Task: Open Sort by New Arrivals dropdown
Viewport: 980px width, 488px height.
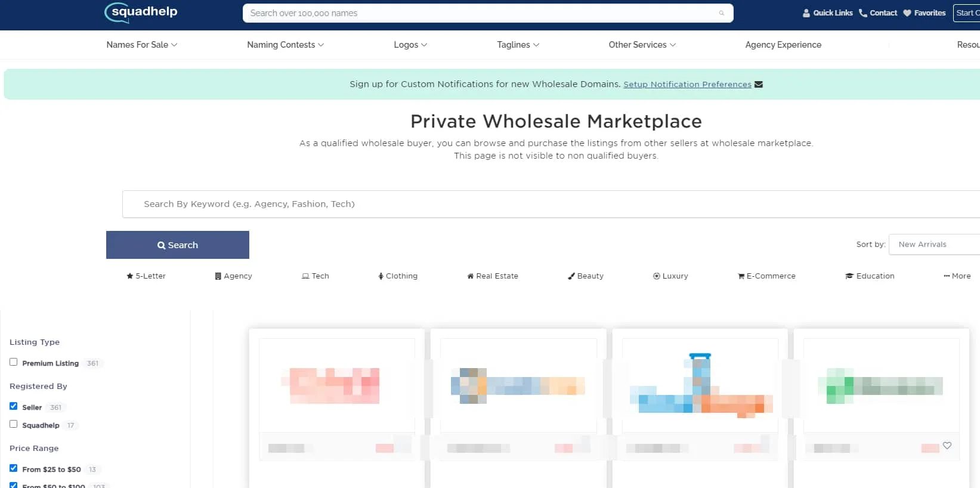Action: coord(934,245)
